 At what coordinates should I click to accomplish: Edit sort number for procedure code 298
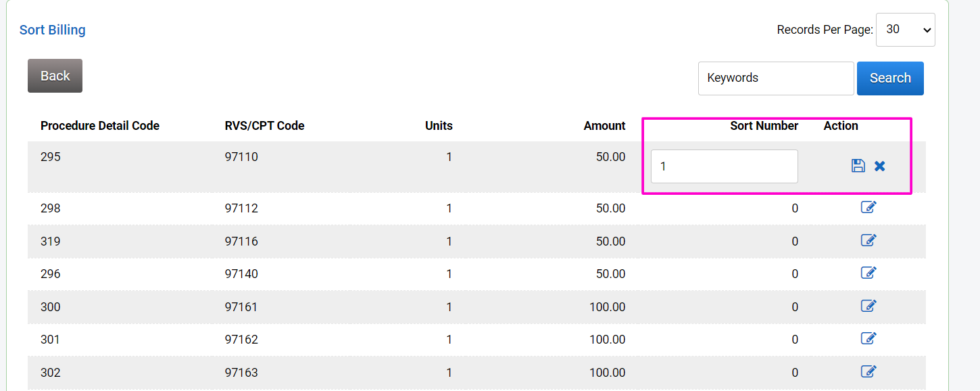[868, 207]
